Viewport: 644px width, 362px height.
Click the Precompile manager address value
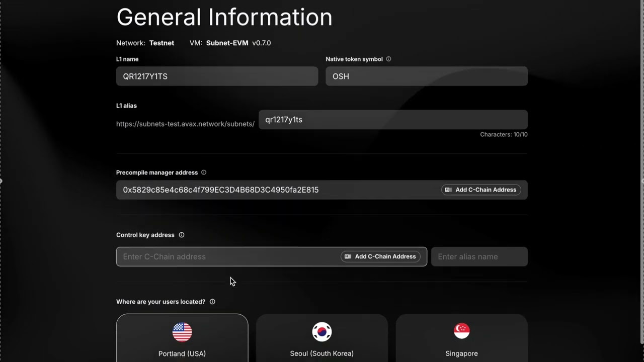tap(221, 190)
